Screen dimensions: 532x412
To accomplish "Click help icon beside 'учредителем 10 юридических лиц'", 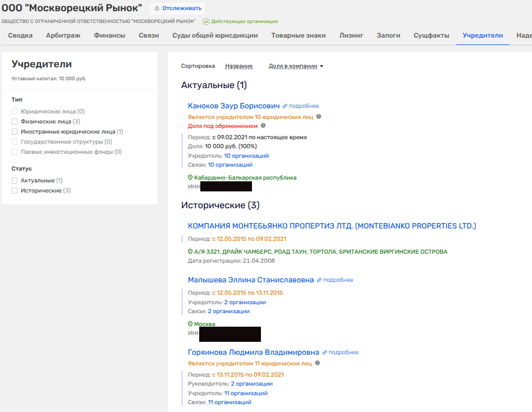I will coord(319,117).
